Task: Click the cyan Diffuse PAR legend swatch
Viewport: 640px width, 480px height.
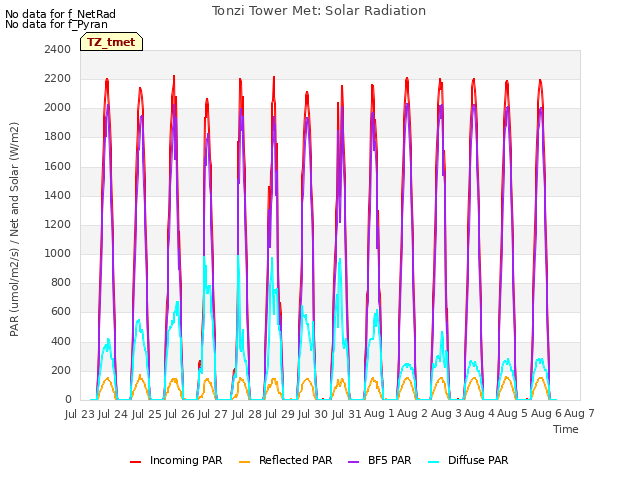Action: point(433,462)
